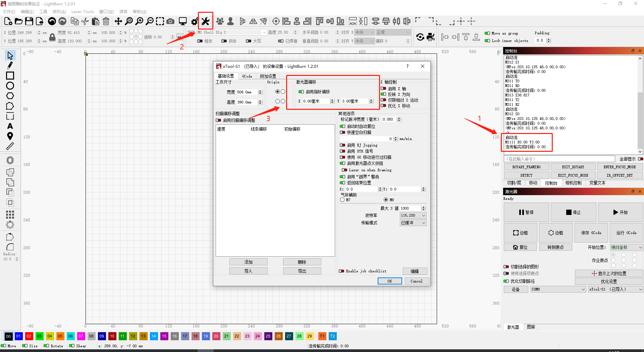Click the Mirror horizontally icon

coord(253,21)
